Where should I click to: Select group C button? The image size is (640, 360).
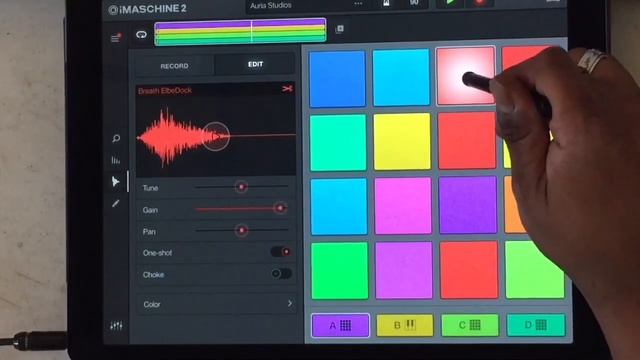470,325
